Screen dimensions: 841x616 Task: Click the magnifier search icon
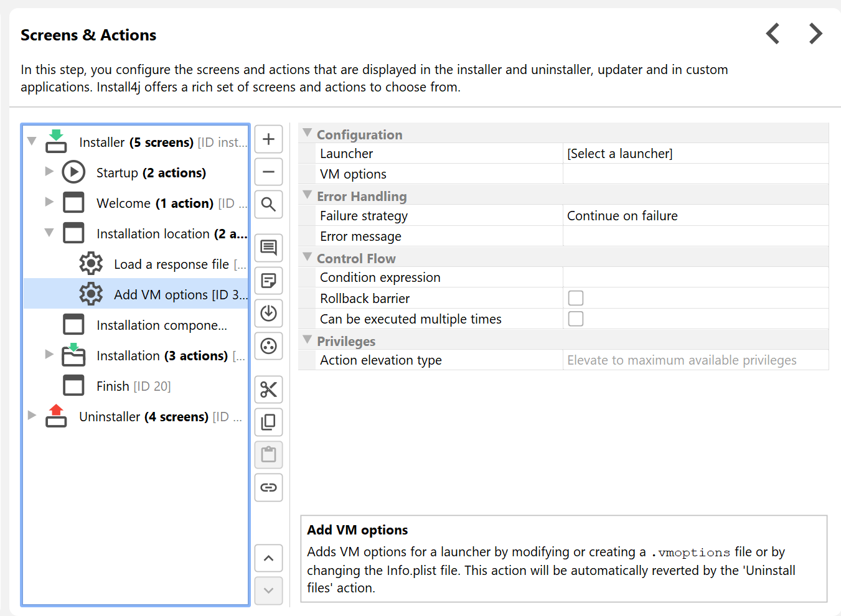click(x=268, y=205)
